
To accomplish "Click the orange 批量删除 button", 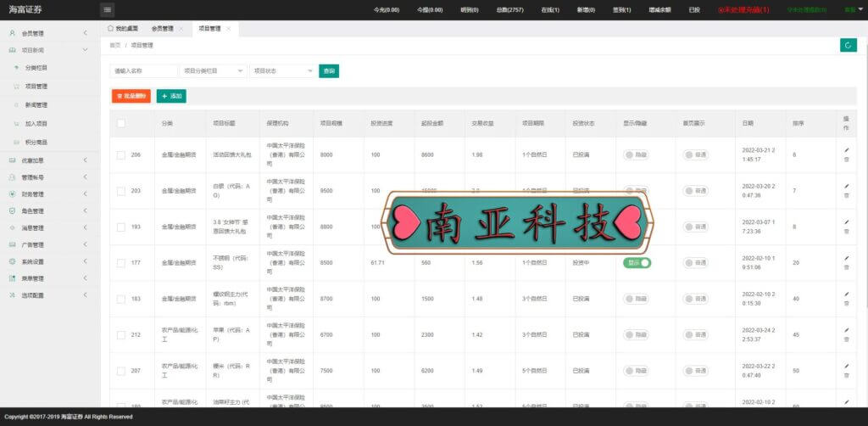I will click(x=131, y=97).
